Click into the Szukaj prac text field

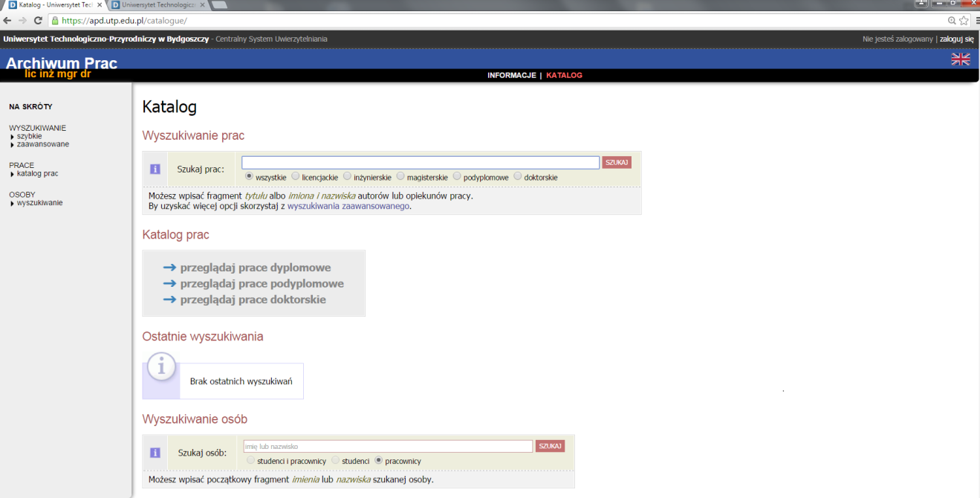[421, 163]
